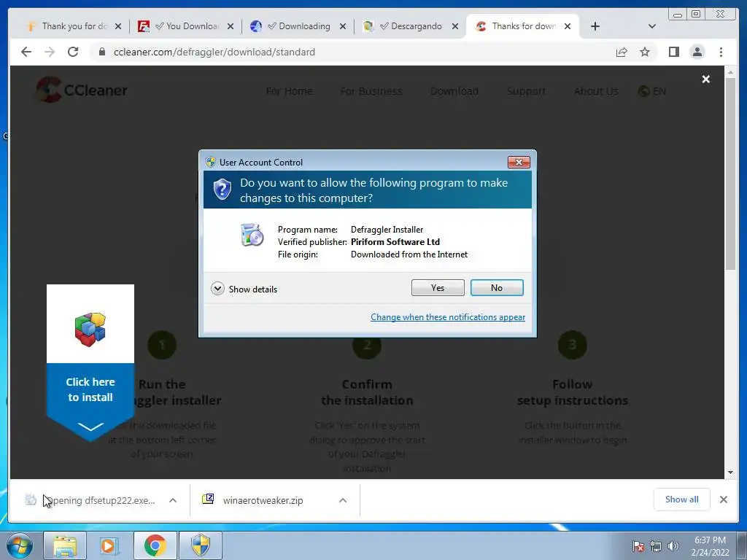
Task: Click UAC shield taskbar button
Action: coord(201,546)
